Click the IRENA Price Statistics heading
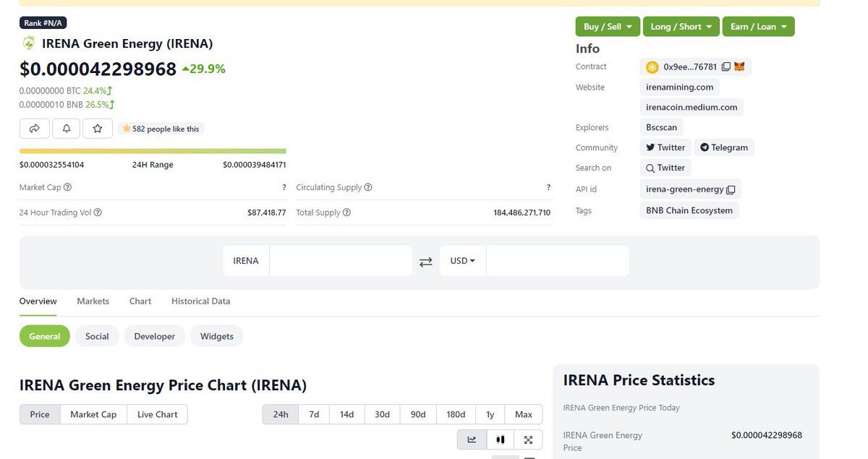The width and height of the screenshot is (868, 459). coord(639,380)
